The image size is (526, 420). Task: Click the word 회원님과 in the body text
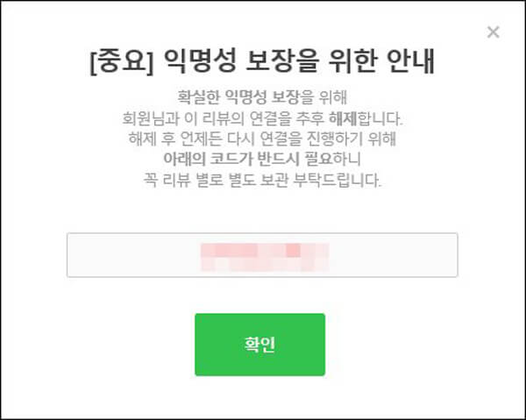[151, 118]
